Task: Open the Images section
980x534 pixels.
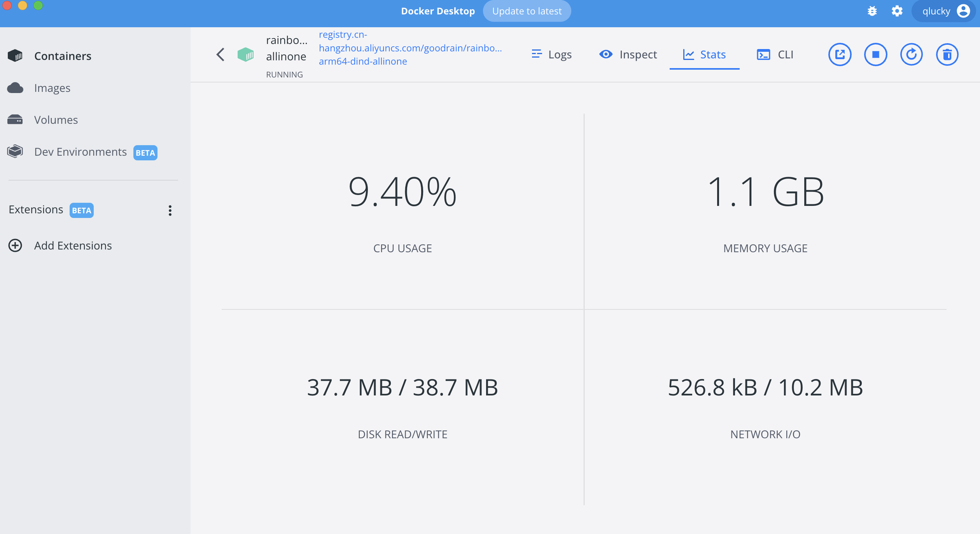Action: coord(52,88)
